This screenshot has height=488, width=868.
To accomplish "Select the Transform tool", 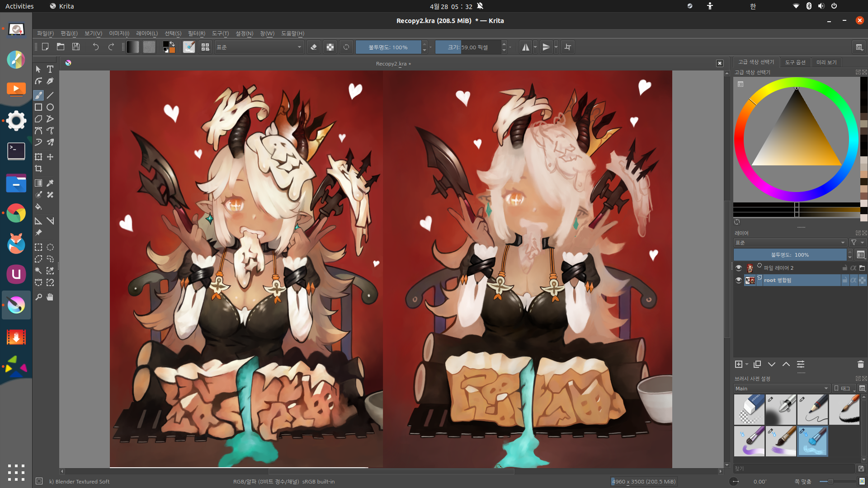I will pos(38,157).
